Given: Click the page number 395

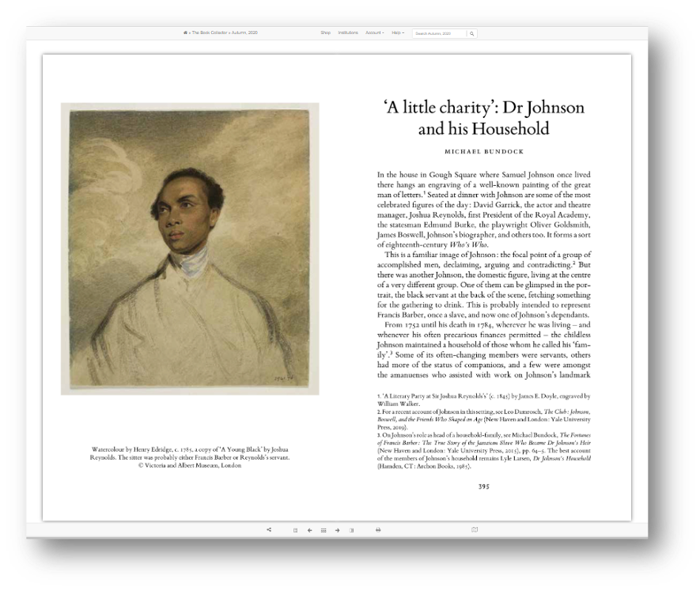Looking at the screenshot, I should [x=484, y=487].
